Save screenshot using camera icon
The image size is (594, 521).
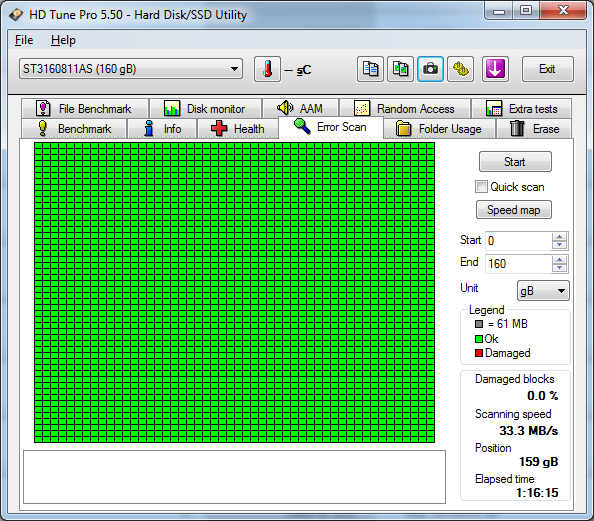coord(430,69)
